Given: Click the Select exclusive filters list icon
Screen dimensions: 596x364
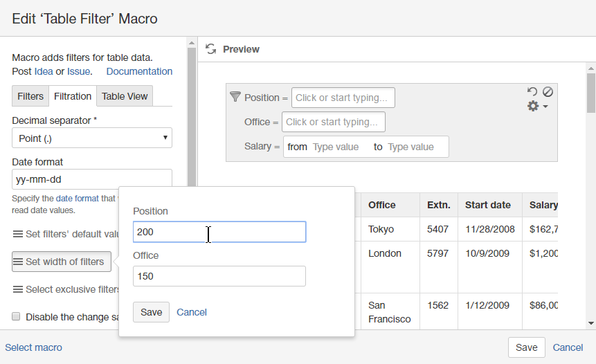Looking at the screenshot, I should pos(17,289).
